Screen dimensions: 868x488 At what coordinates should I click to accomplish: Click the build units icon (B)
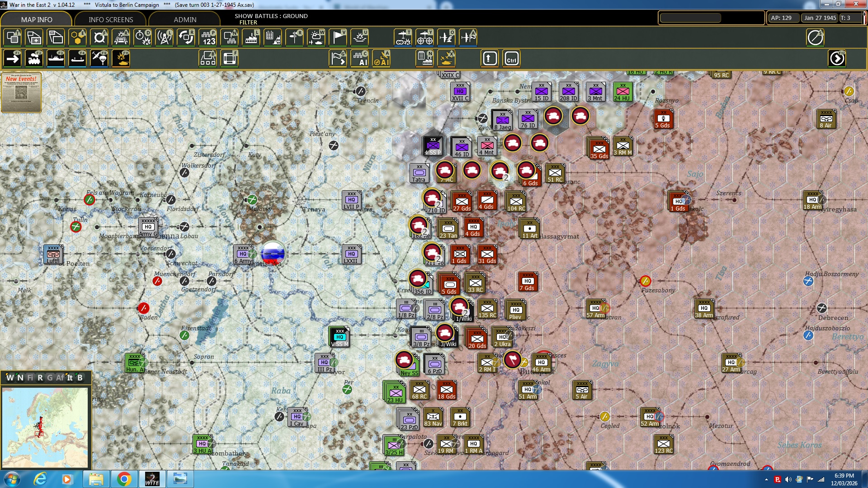pyautogui.click(x=208, y=59)
